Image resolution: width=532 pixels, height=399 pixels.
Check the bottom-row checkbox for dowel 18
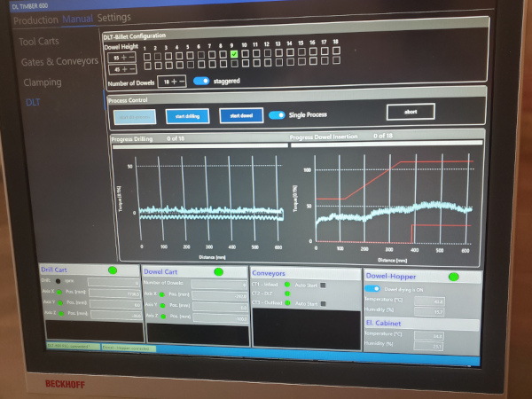336,60
